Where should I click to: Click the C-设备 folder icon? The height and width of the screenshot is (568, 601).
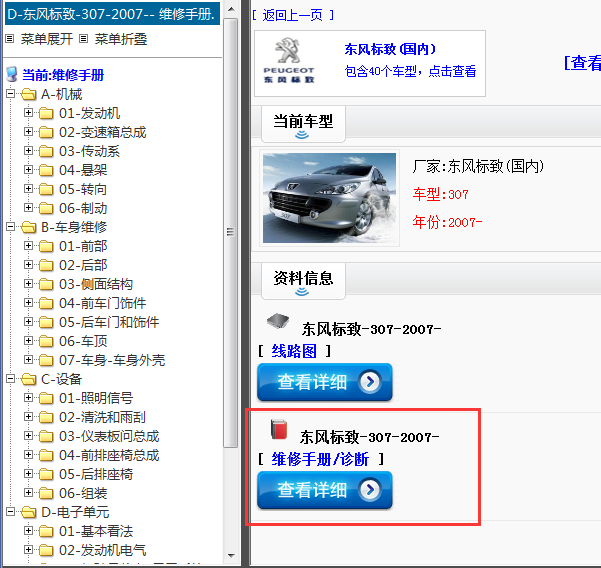click(28, 379)
